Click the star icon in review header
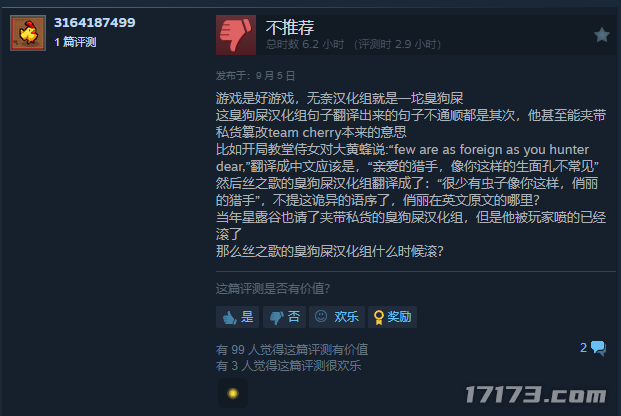The width and height of the screenshot is (621, 416). click(602, 35)
